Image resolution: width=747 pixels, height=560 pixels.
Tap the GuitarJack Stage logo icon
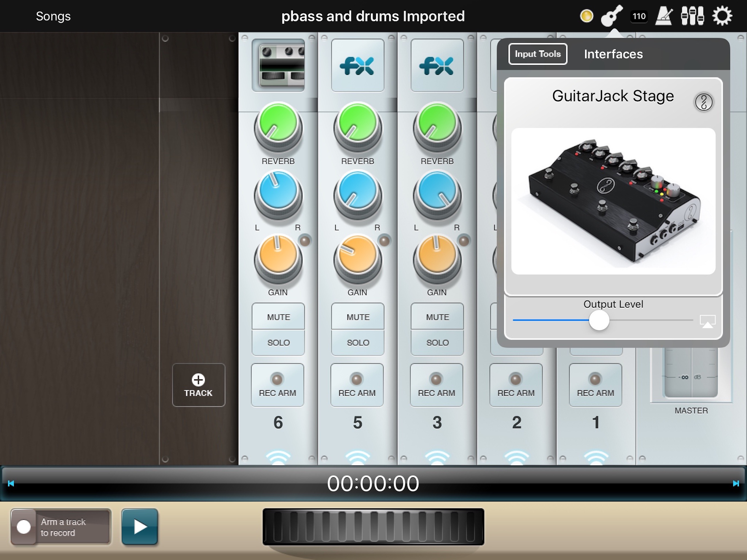point(704,102)
